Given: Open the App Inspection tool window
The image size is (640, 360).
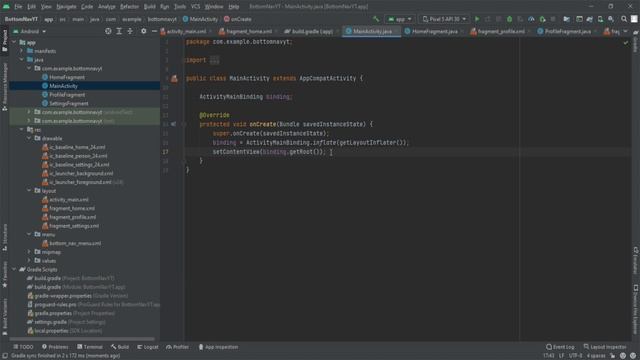Looking at the screenshot, I should (x=218, y=347).
